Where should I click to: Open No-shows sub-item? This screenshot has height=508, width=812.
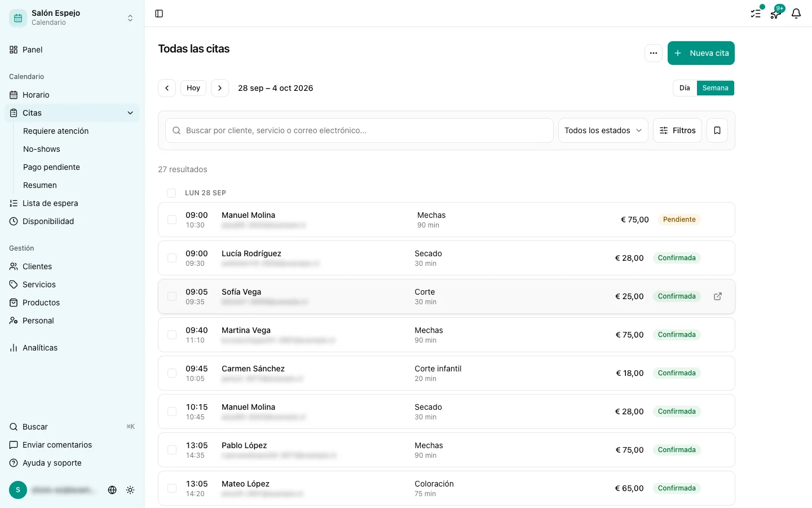pos(78,149)
